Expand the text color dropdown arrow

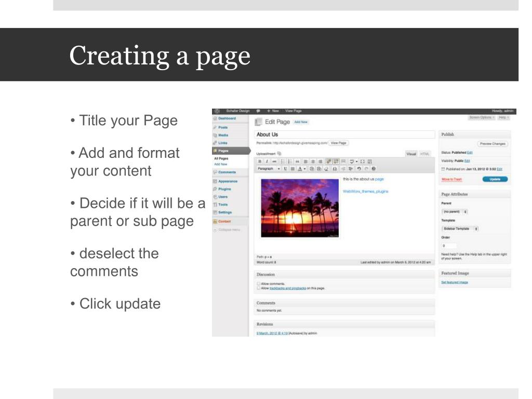(x=304, y=169)
